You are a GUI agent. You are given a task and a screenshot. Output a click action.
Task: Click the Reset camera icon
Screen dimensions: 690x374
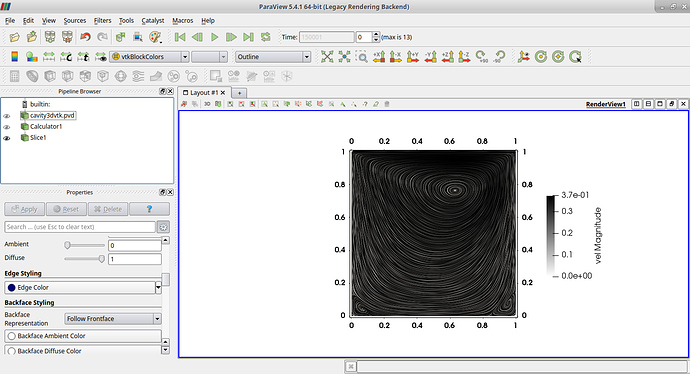[x=327, y=57]
